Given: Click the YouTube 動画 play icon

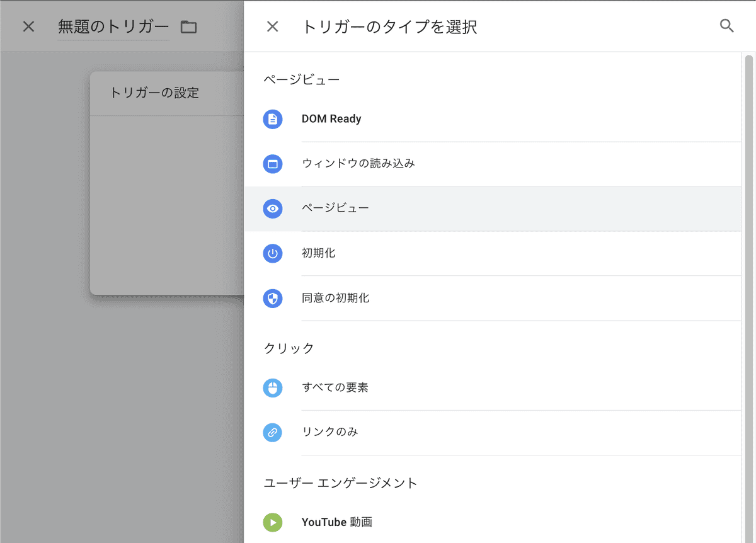Looking at the screenshot, I should (x=273, y=522).
